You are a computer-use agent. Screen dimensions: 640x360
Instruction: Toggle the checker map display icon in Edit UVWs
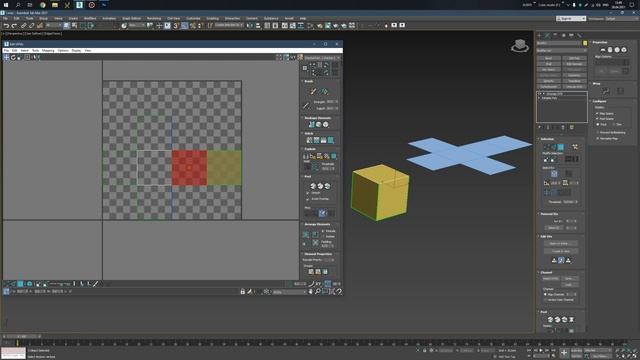click(300, 58)
